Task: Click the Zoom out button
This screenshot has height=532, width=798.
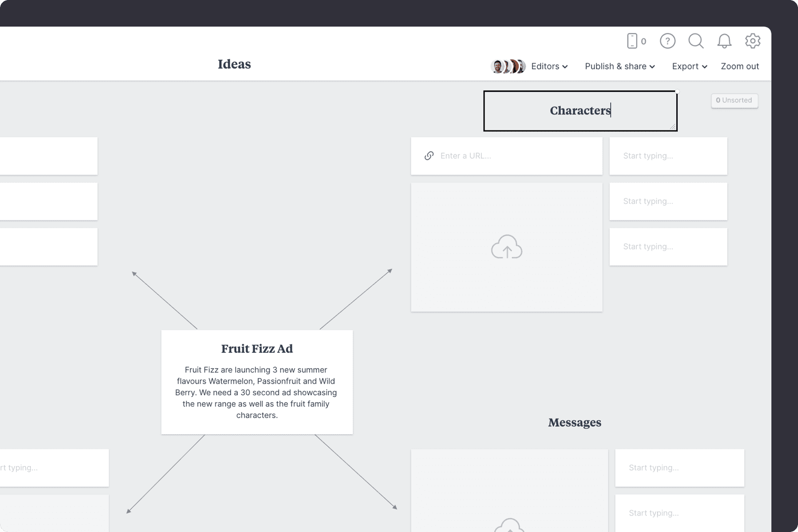Action: (739, 66)
